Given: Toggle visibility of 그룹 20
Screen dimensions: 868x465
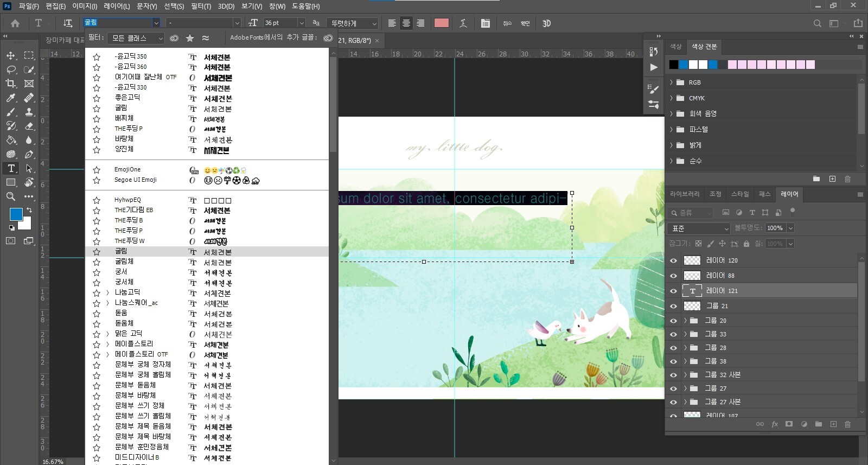Looking at the screenshot, I should pos(674,321).
